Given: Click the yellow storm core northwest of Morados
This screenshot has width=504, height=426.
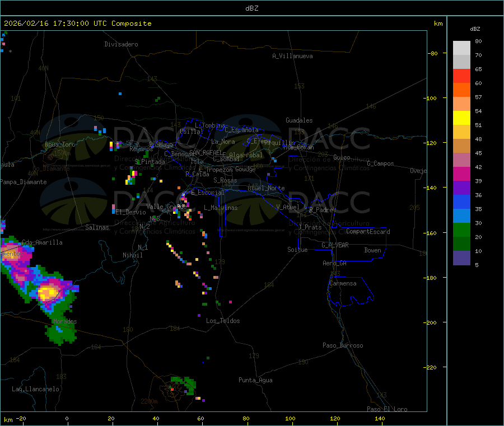Looking at the screenshot, I should coord(47,293).
